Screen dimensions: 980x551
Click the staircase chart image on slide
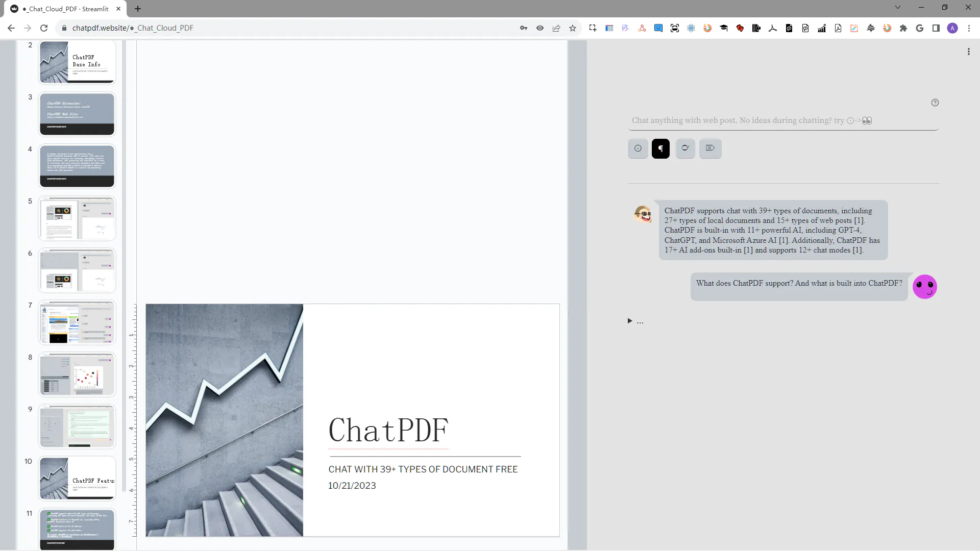pyautogui.click(x=224, y=420)
